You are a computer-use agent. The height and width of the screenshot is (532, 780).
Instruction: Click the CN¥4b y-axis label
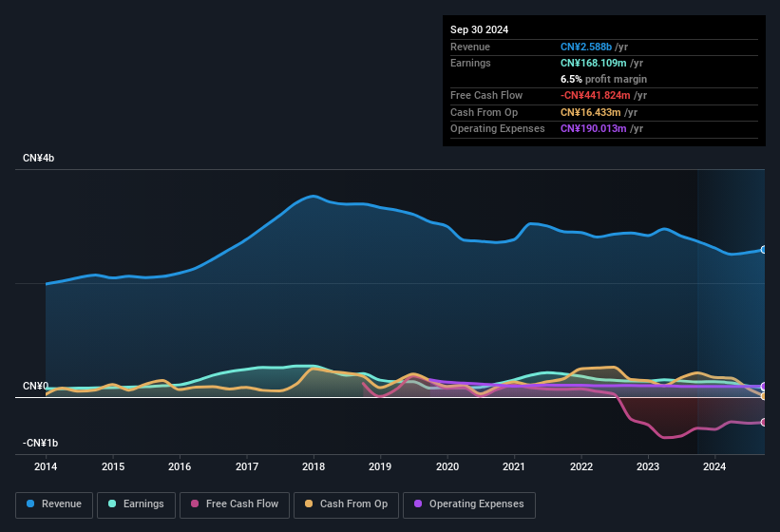pyautogui.click(x=38, y=158)
